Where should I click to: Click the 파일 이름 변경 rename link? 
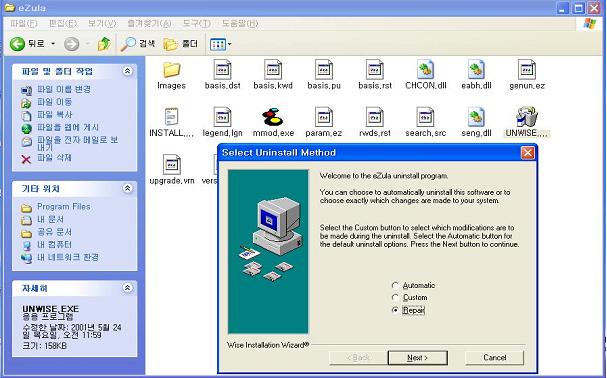[64, 89]
